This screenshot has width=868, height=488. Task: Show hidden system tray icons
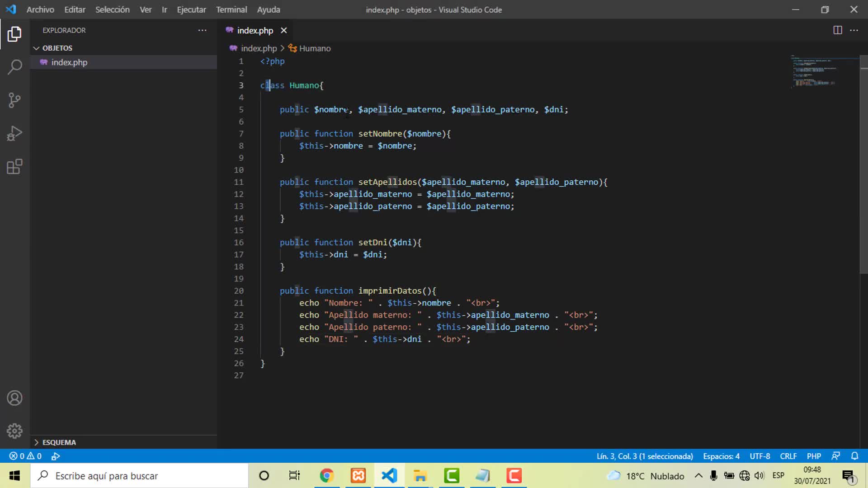(698, 476)
